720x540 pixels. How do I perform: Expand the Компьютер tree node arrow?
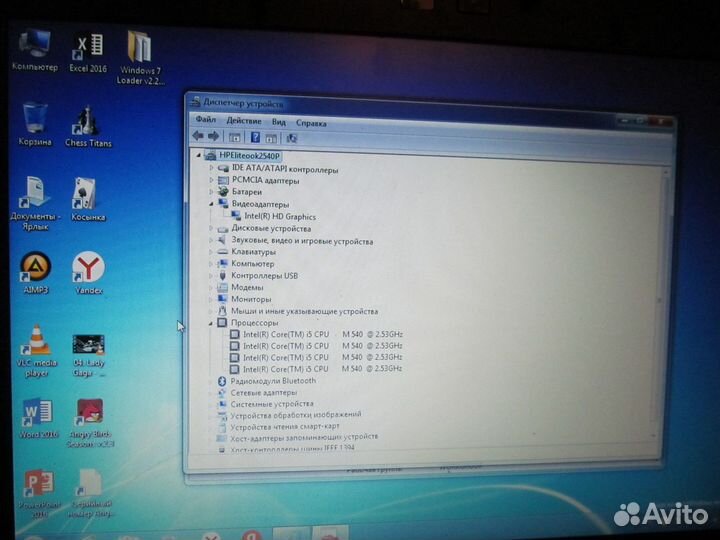coord(211,264)
